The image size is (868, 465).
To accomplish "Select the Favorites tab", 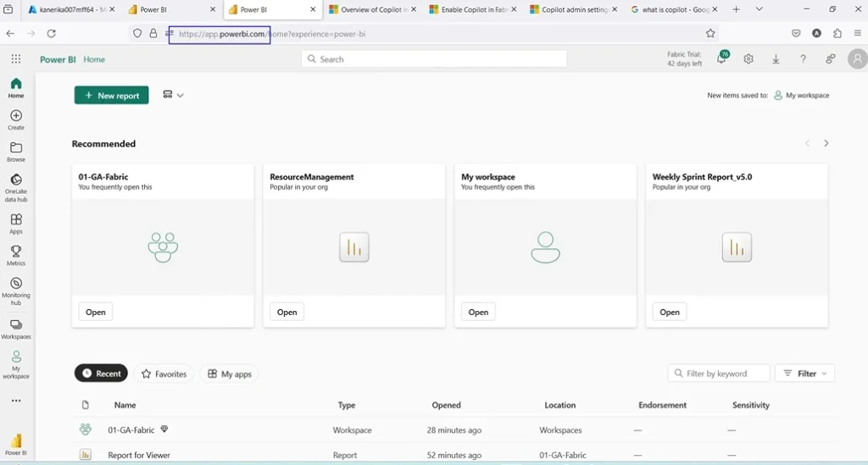I will 164,374.
